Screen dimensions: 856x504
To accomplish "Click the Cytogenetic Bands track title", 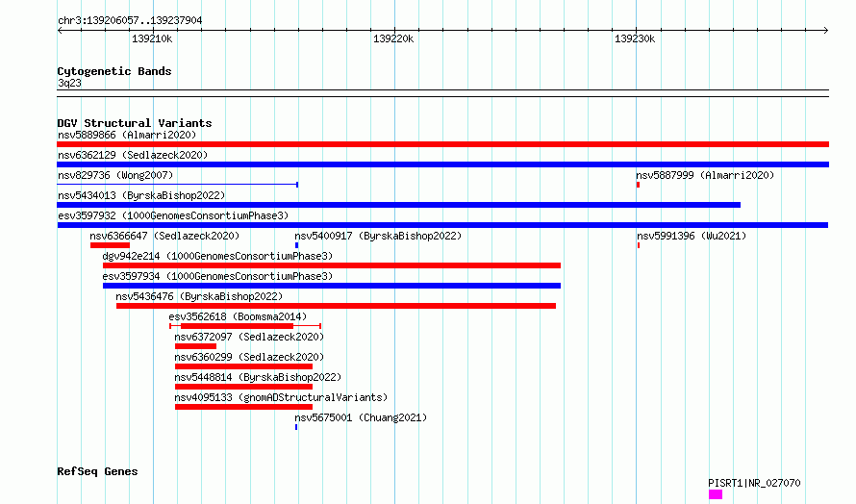I will 114,71.
